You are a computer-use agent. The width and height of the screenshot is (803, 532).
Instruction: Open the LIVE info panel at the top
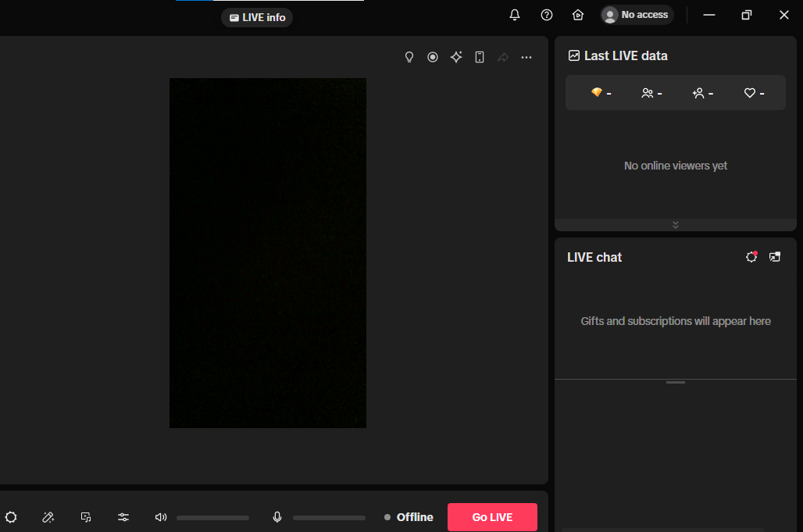(257, 17)
